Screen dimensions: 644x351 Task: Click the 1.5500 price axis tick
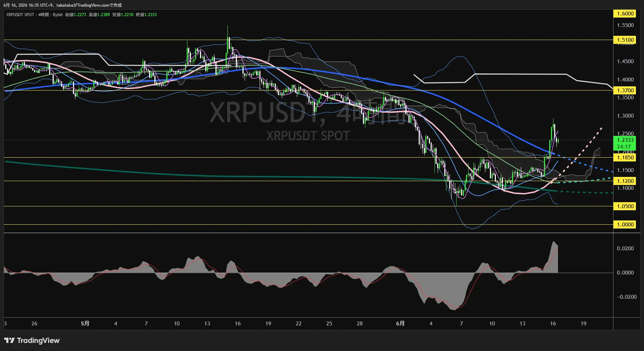pyautogui.click(x=625, y=25)
